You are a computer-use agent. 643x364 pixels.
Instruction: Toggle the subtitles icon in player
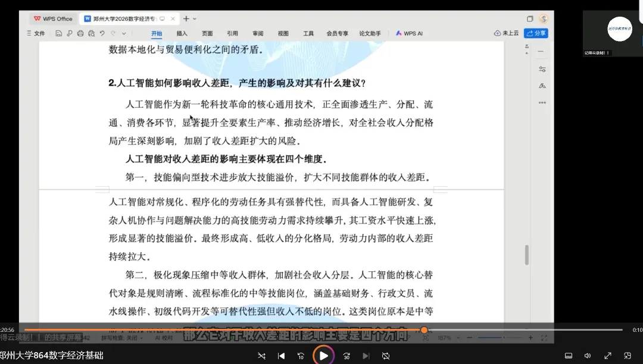point(569,356)
